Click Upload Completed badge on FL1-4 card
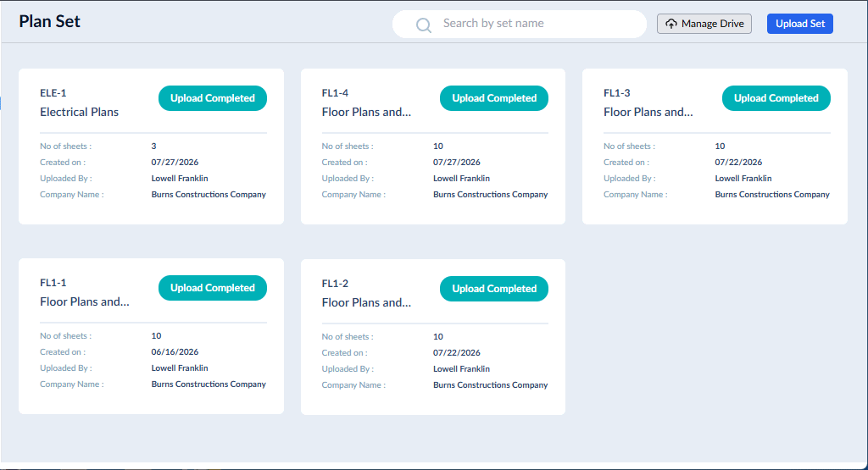This screenshot has height=470, width=868. pos(494,98)
